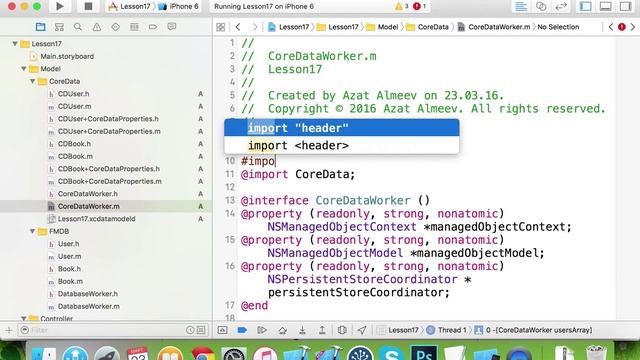Image resolution: width=640 pixels, height=360 pixels.
Task: Collapse the FMDB group
Action: (32, 231)
